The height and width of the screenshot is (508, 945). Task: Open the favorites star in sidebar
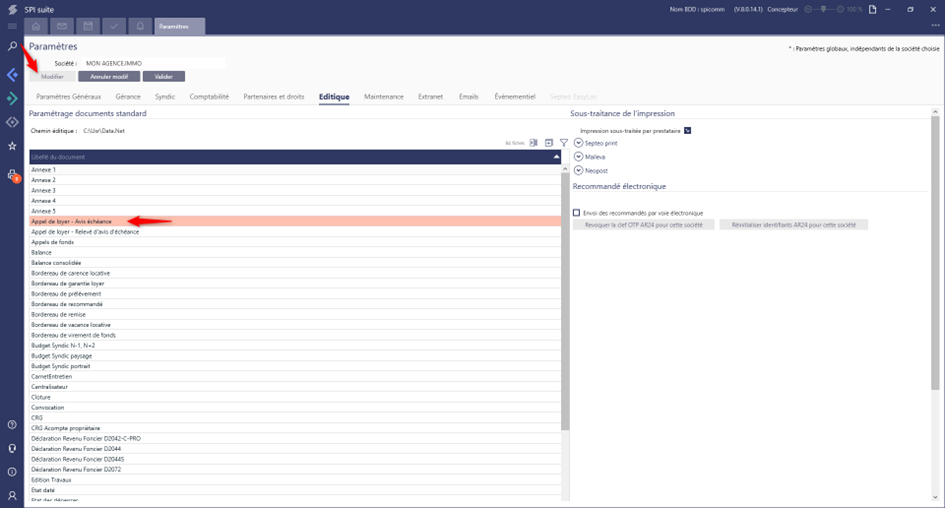click(x=12, y=146)
